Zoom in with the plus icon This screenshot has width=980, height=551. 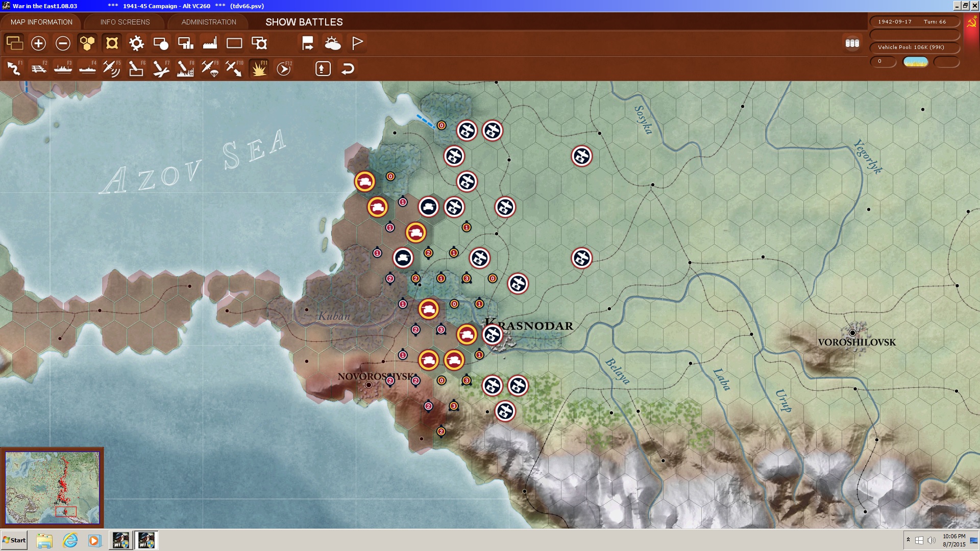pos(38,43)
